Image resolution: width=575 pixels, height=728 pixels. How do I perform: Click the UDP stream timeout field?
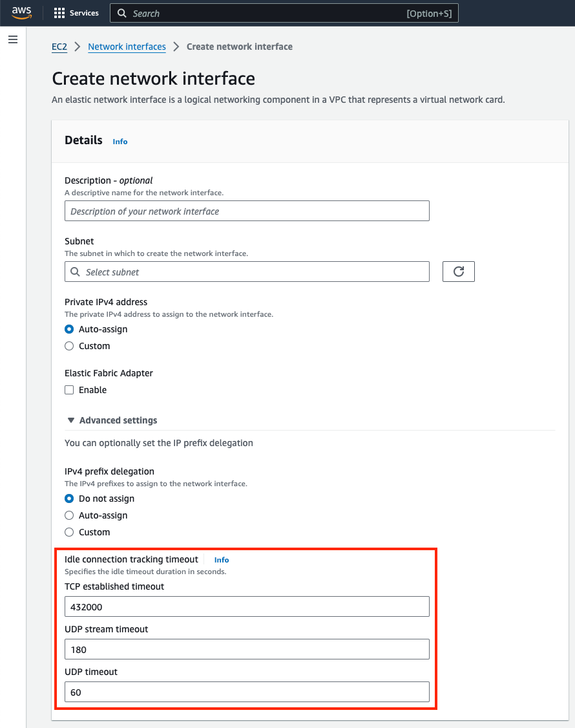[247, 649]
